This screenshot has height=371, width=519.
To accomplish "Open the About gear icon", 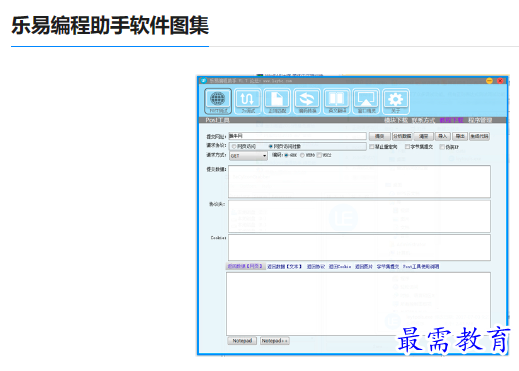I will pyautogui.click(x=396, y=101).
